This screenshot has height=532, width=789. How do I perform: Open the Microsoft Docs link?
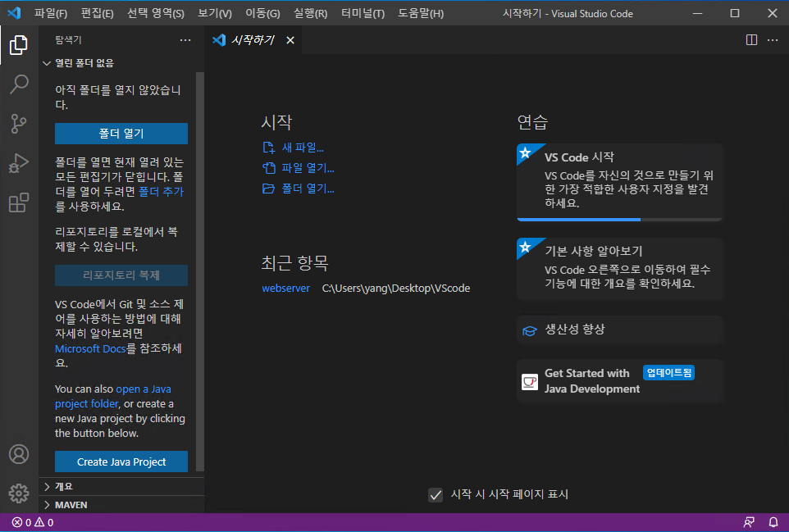pos(90,348)
